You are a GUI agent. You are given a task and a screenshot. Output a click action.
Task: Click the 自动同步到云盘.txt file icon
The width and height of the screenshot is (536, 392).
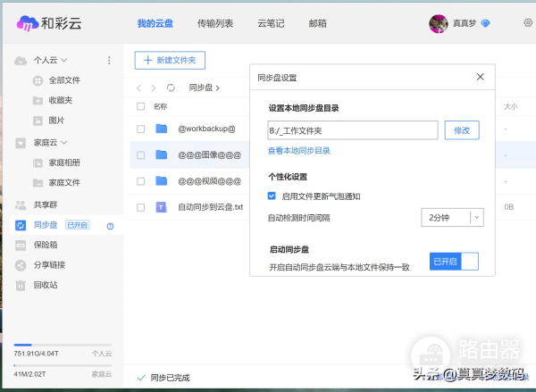coord(161,207)
